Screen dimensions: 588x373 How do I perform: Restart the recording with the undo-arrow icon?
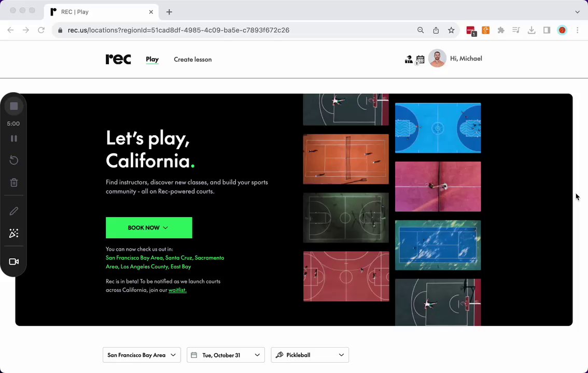coord(14,160)
